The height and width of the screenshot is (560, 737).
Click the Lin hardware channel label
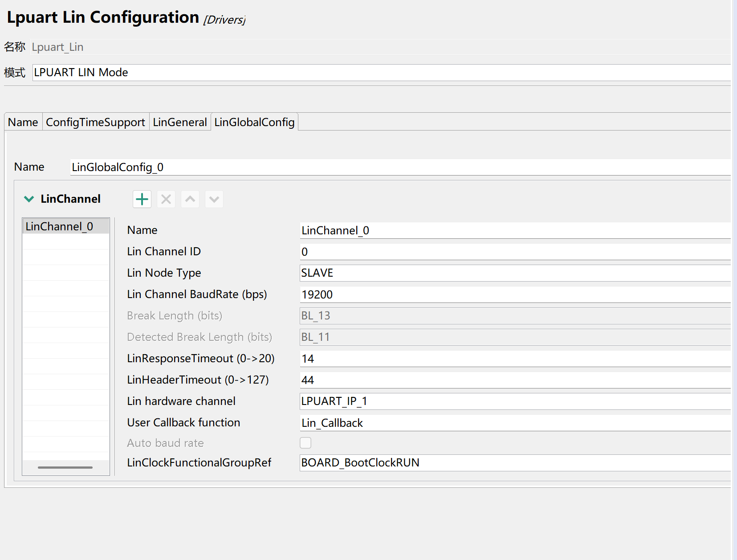pos(181,401)
